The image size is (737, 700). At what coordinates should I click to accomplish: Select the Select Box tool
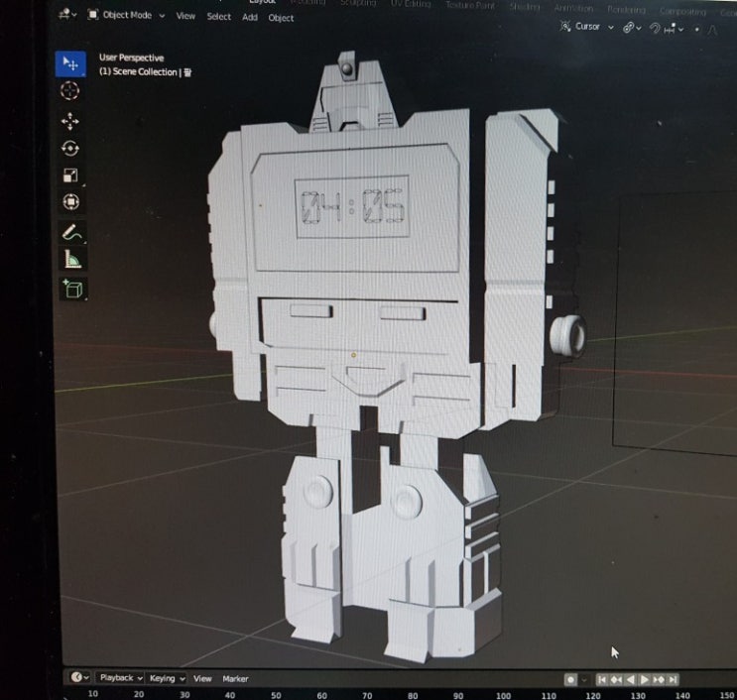pyautogui.click(x=70, y=63)
